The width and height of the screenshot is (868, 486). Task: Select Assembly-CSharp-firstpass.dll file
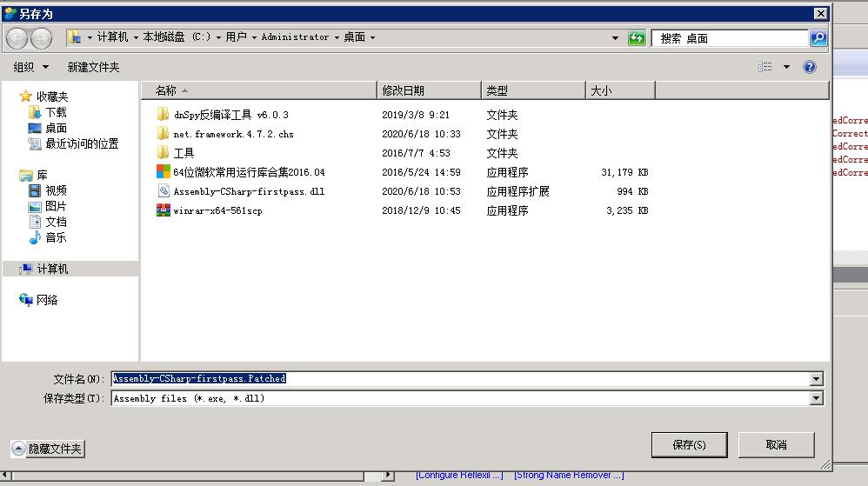[248, 191]
